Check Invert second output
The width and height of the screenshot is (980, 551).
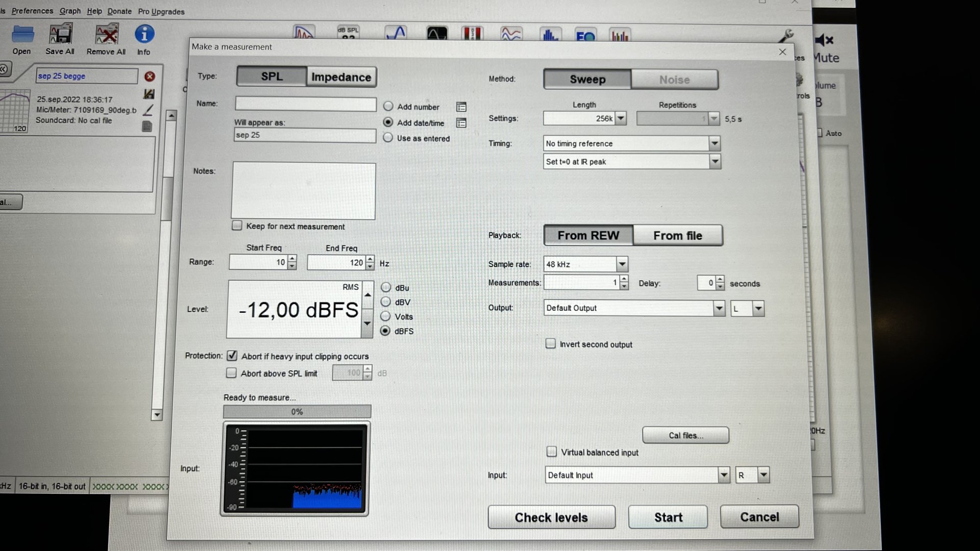tap(550, 344)
